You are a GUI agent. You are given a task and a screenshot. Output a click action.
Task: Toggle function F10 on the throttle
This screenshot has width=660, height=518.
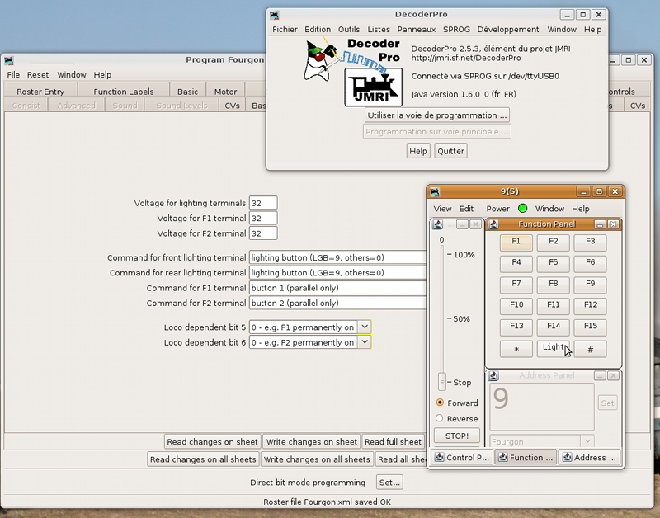pyautogui.click(x=516, y=306)
